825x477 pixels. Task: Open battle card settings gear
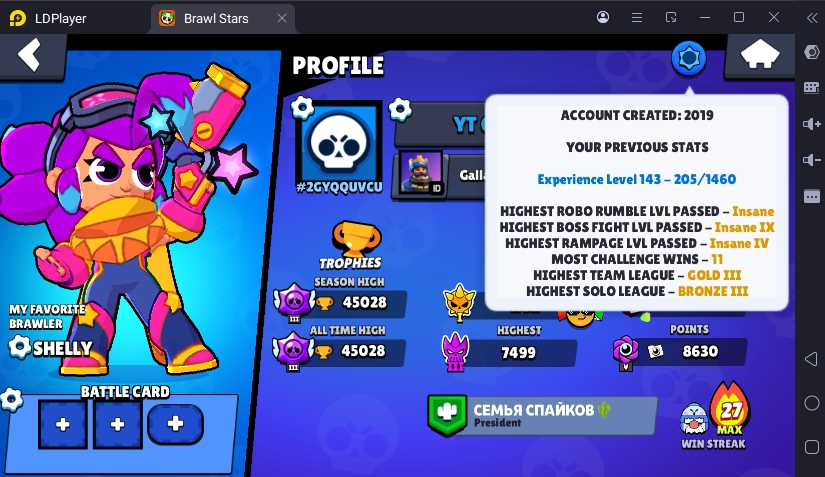pyautogui.click(x=11, y=400)
